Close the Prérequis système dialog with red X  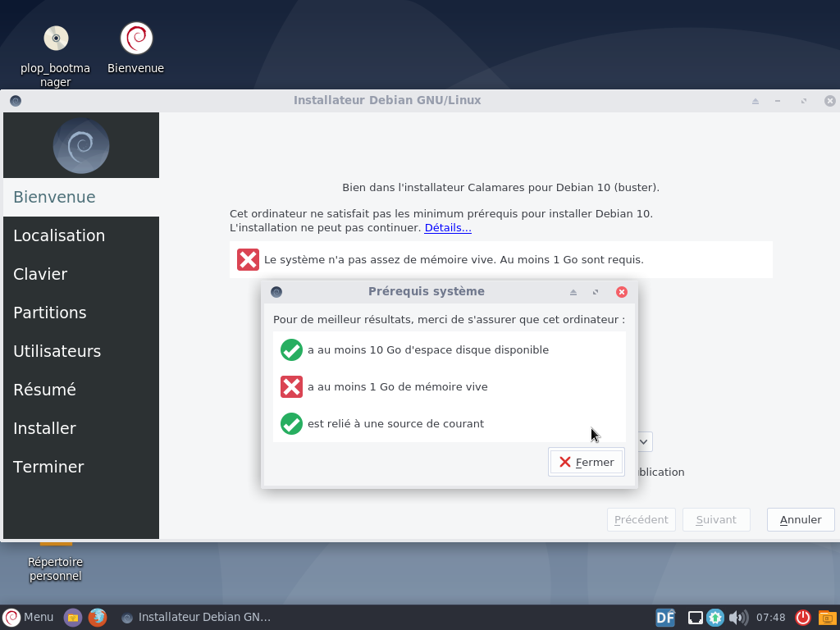tap(622, 292)
